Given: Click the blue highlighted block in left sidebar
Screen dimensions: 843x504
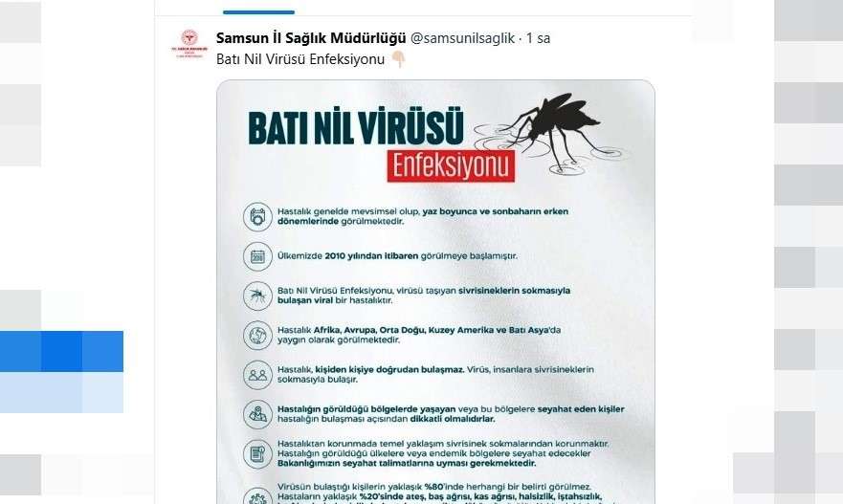Looking at the screenshot, I should coord(61,351).
